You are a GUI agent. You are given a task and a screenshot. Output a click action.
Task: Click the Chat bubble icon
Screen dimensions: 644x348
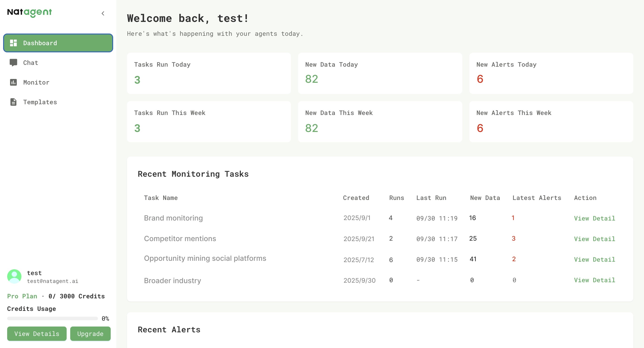(13, 62)
